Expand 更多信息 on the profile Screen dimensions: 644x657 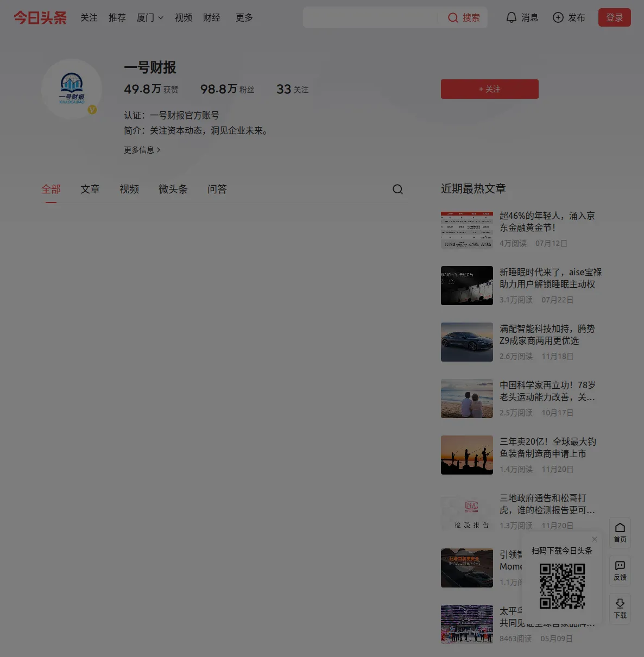tap(142, 150)
